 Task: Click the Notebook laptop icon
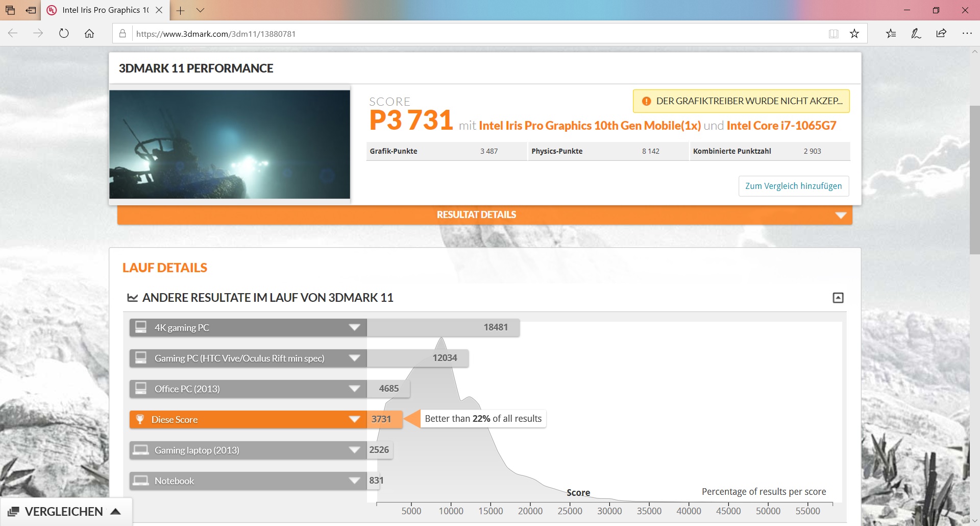(141, 481)
